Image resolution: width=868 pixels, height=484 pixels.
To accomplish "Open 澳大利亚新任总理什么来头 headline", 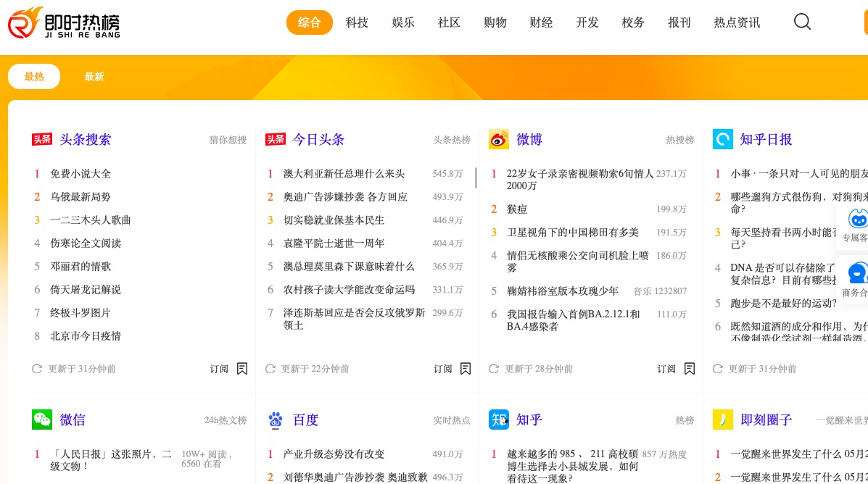I will pyautogui.click(x=344, y=174).
